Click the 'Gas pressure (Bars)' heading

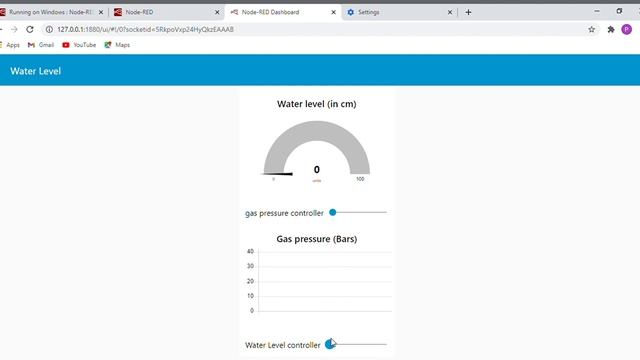317,239
